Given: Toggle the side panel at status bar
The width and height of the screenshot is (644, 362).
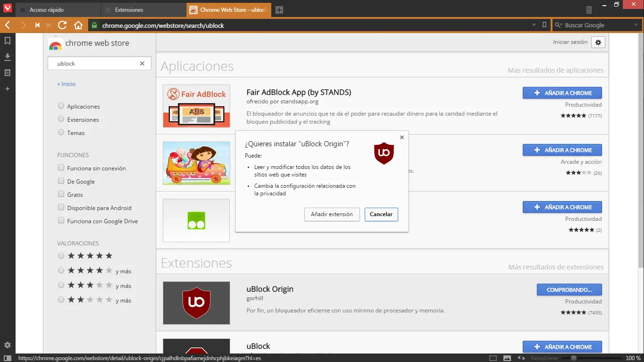Looking at the screenshot, I should 8,358.
